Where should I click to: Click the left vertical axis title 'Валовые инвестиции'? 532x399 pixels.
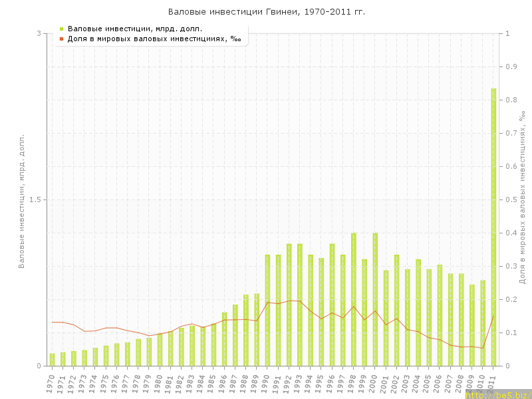pyautogui.click(x=21, y=199)
